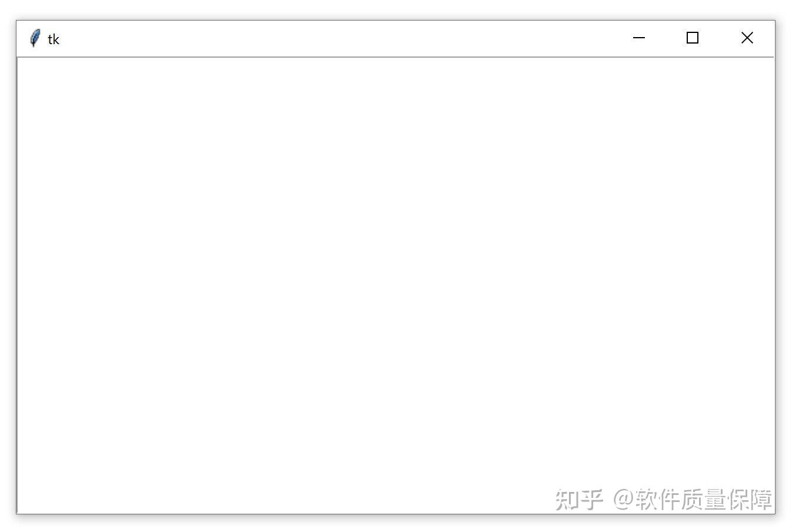The height and width of the screenshot is (532, 792).
Task: Select the horizontal dash minimize icon
Action: [x=638, y=38]
